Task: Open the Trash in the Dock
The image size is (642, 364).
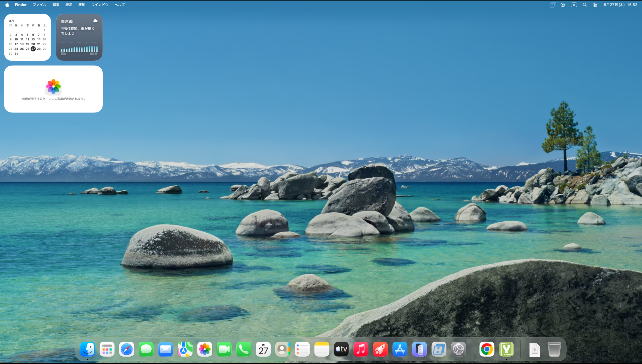Action: (x=554, y=349)
